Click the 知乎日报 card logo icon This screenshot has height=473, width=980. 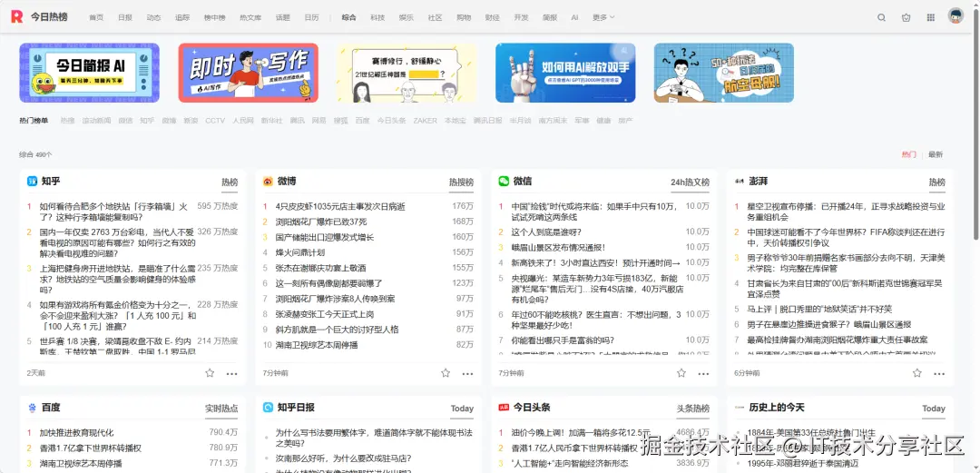coord(268,408)
